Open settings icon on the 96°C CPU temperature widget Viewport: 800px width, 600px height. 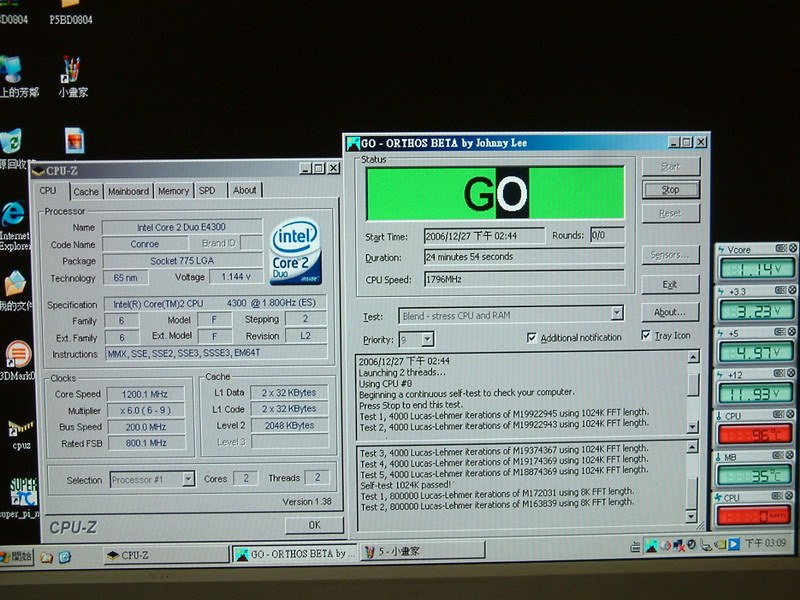pyautogui.click(x=778, y=414)
